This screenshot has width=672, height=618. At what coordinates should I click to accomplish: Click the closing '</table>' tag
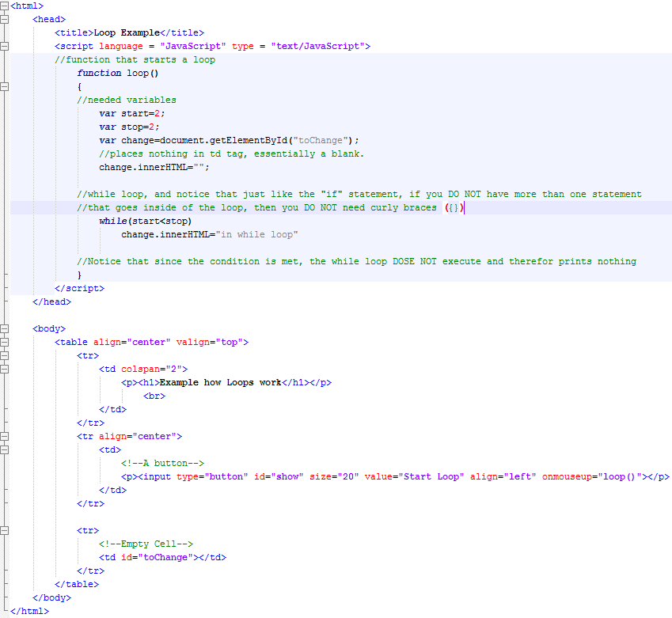77,584
